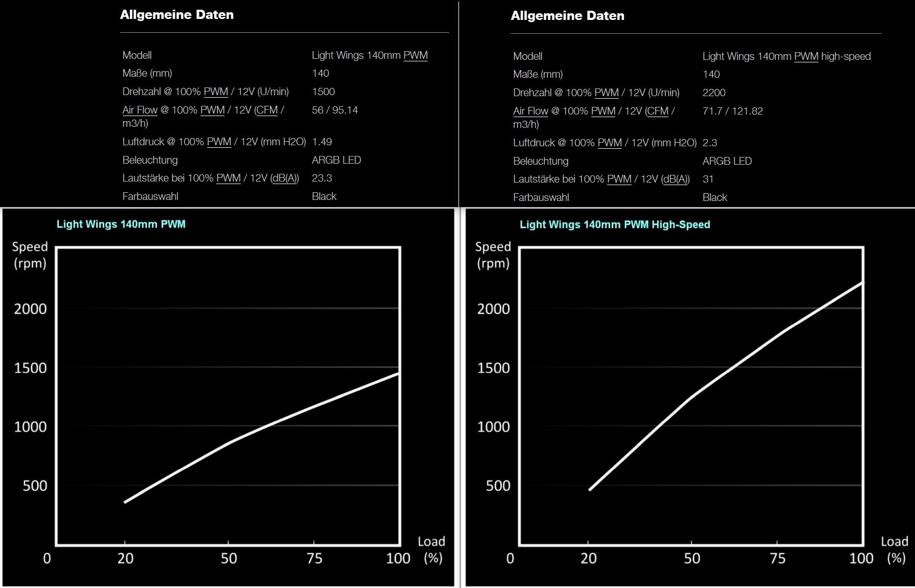This screenshot has height=588, width=915.
Task: Click the '1000' rpm tick in the High-Speed chart
Action: (494, 427)
